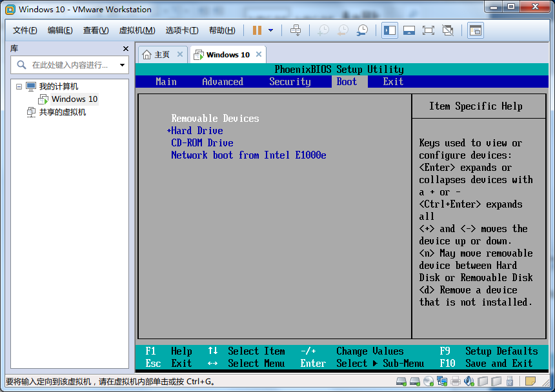555x392 pixels.
Task: Toggle the thumbnail bar view icon
Action: pyautogui.click(x=409, y=30)
